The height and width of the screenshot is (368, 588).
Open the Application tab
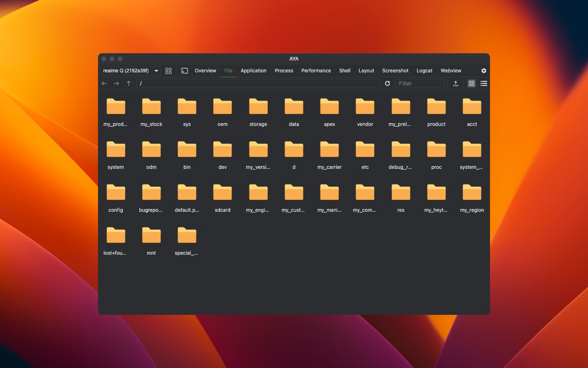click(x=254, y=71)
